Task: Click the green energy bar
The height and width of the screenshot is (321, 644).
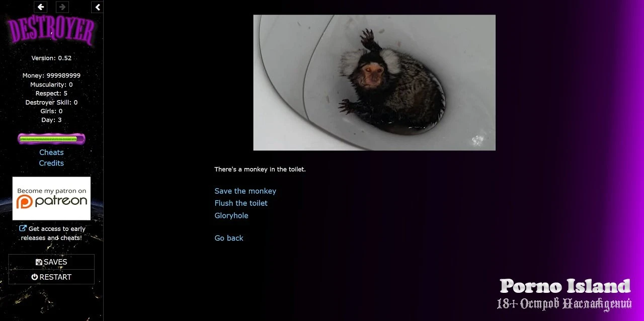Action: click(x=51, y=139)
